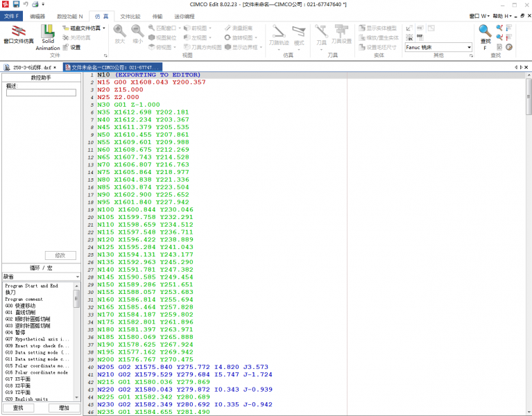The width and height of the screenshot is (532, 416).
Task: Click the 描述 description input field
Action: (x=41, y=92)
